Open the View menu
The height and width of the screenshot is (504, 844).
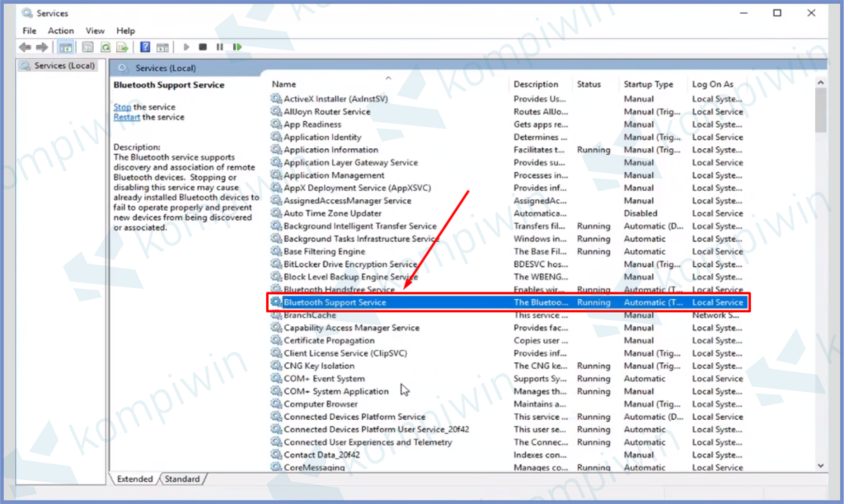95,30
